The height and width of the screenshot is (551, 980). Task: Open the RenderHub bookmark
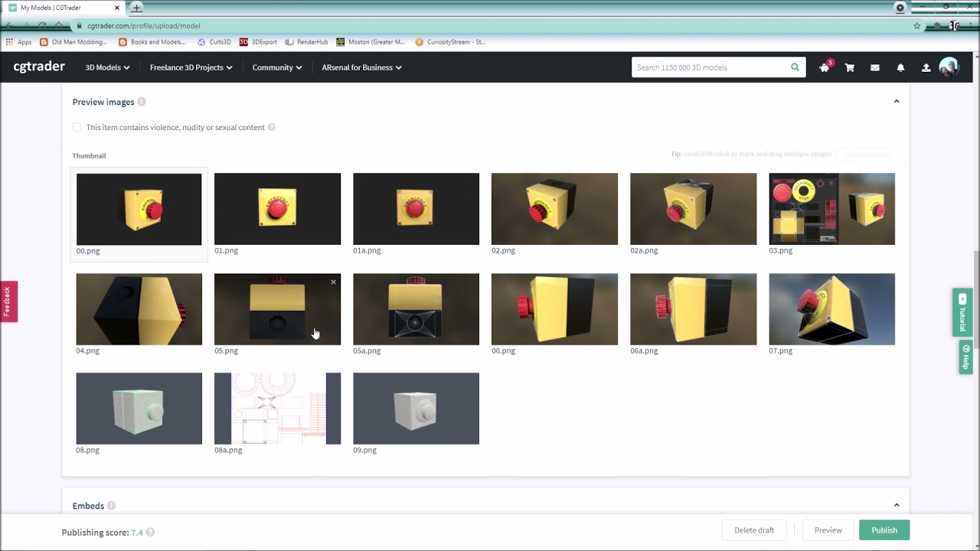[x=306, y=42]
